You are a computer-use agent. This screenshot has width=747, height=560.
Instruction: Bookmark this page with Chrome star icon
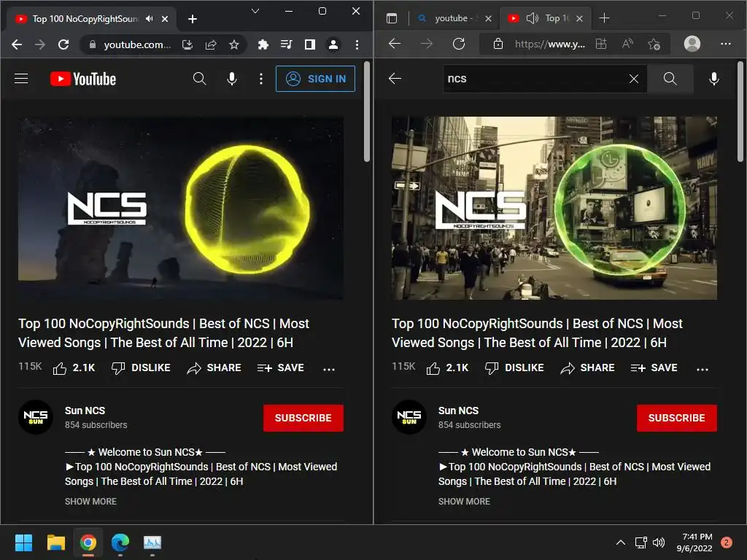(x=234, y=44)
